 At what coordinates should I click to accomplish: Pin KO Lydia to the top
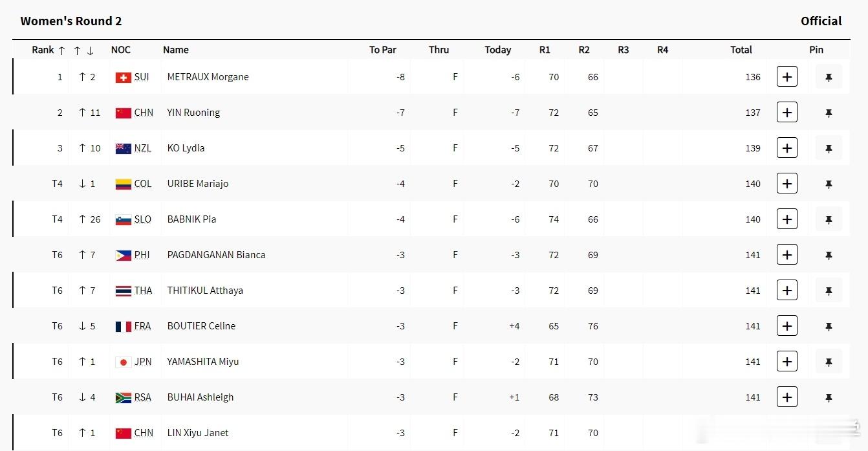(x=829, y=148)
